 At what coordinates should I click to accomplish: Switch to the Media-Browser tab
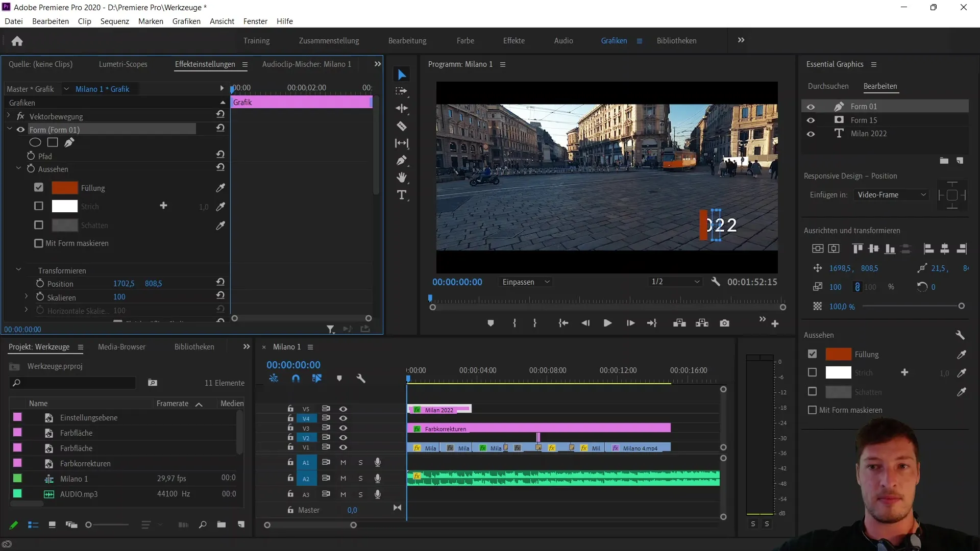(x=121, y=347)
